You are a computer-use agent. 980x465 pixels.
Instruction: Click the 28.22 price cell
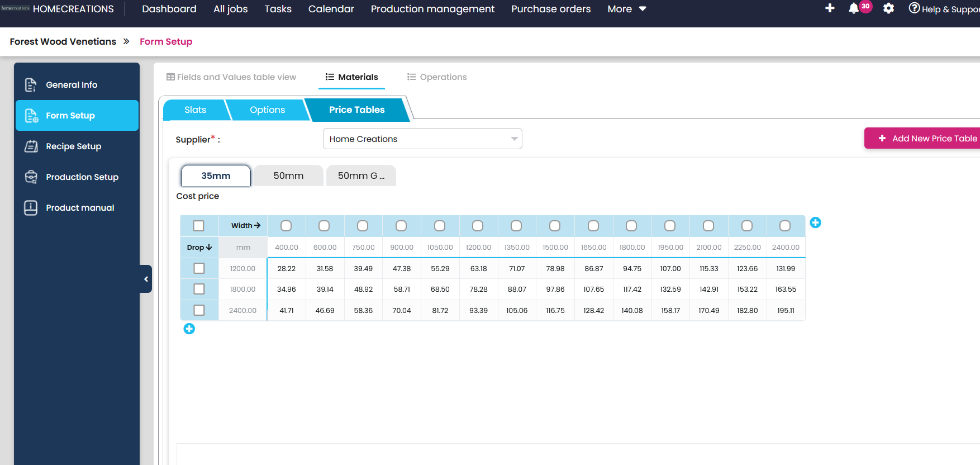(x=286, y=268)
